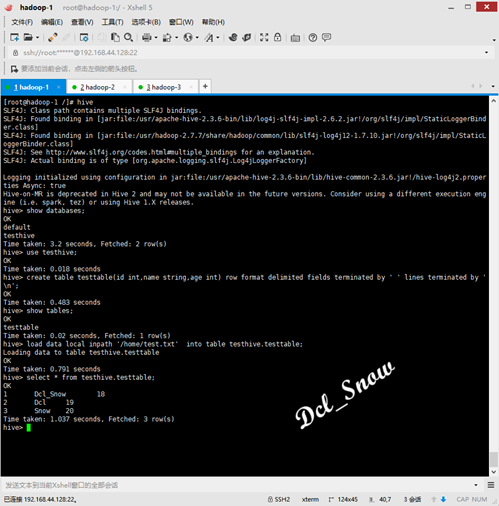
Task: Click the SSH2 status bar indicator
Action: click(279, 499)
